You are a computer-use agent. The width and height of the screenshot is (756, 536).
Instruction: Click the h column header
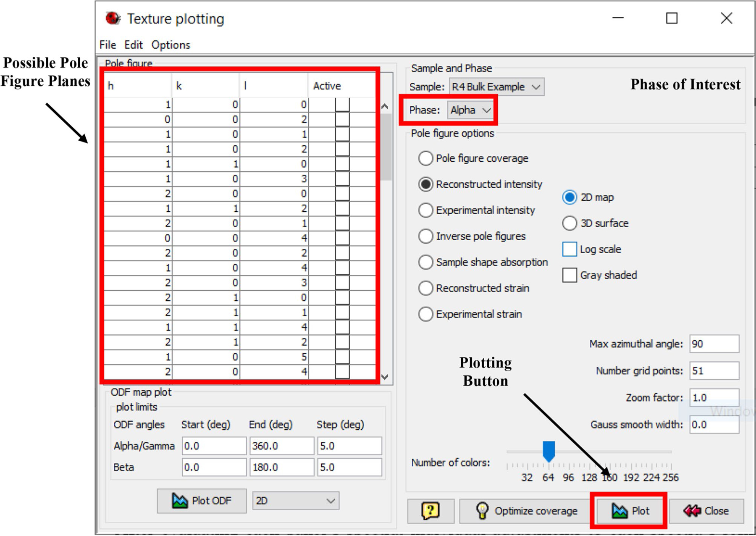138,86
